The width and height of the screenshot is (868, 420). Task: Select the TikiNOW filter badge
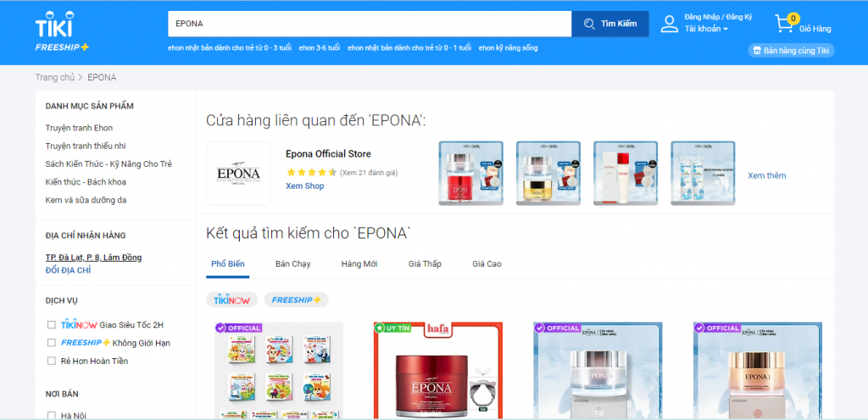(x=231, y=300)
